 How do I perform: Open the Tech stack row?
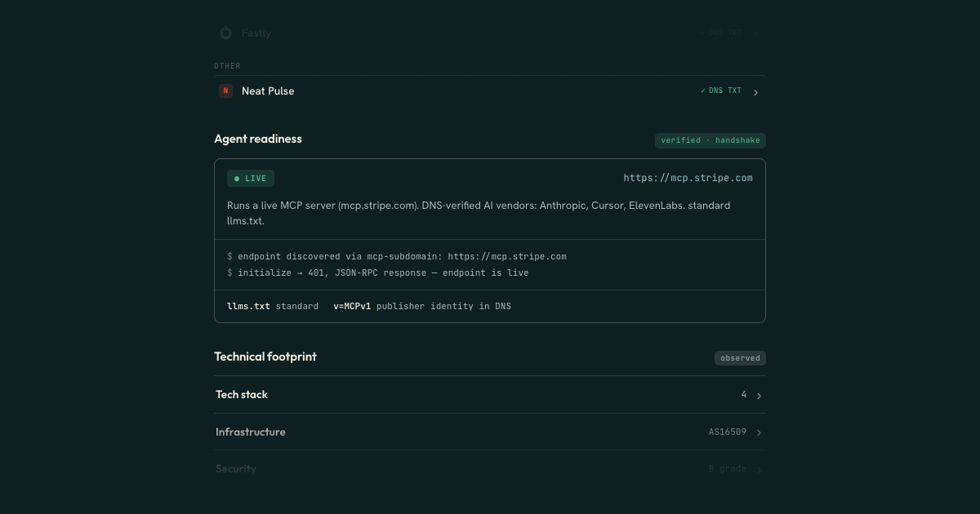point(490,395)
